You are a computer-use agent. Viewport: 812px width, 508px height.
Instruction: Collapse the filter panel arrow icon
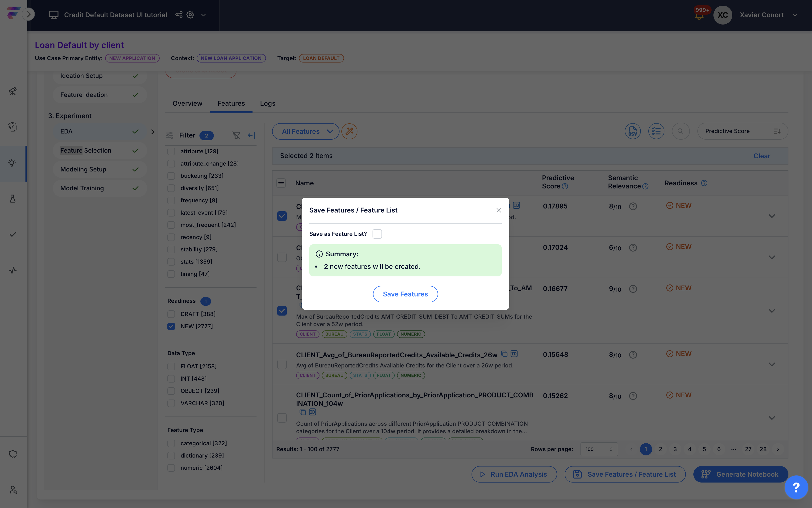click(251, 135)
